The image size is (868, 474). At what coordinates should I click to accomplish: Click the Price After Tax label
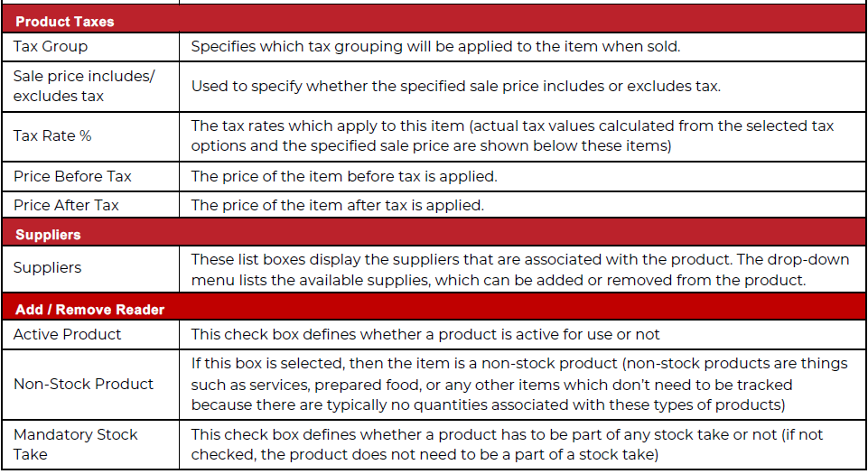pos(66,205)
